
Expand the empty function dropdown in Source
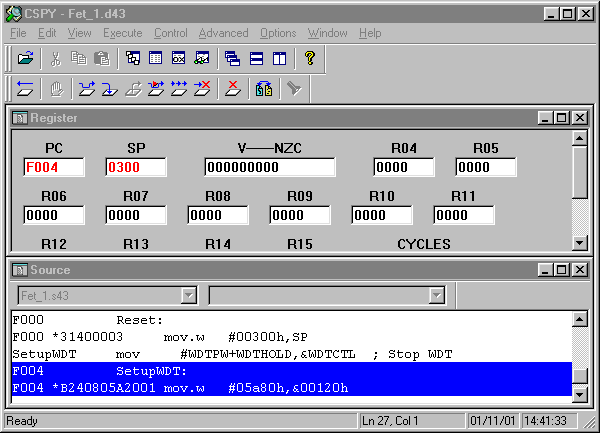click(x=436, y=295)
